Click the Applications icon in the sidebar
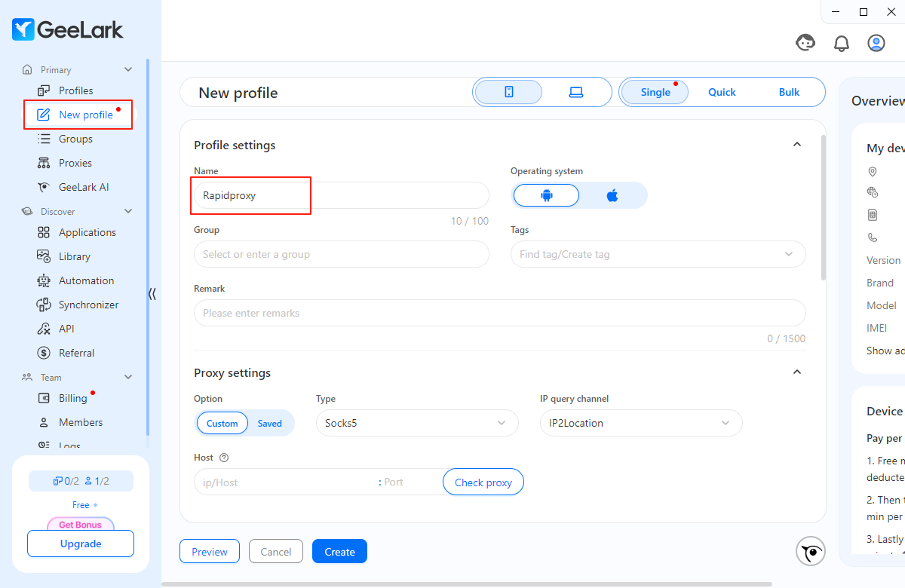 [44, 232]
